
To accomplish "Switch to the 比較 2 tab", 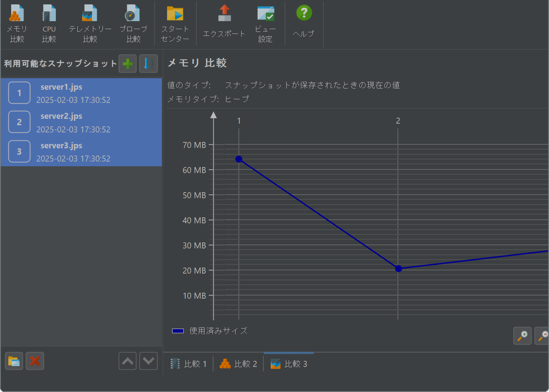I will click(x=238, y=364).
